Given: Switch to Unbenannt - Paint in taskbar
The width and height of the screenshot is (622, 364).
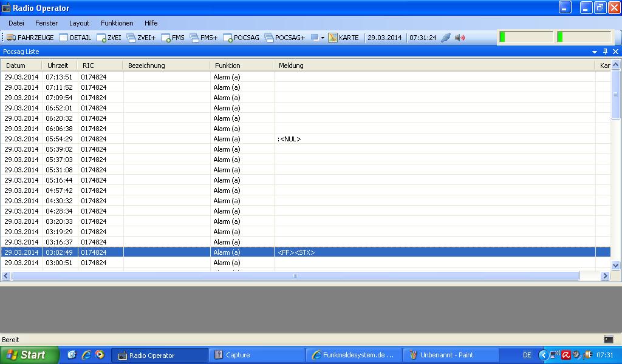Looking at the screenshot, I should click(449, 356).
